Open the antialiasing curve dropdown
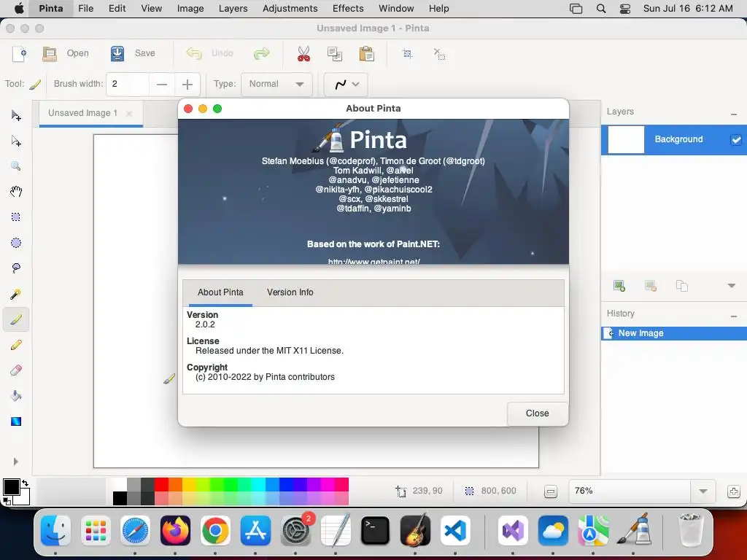747x560 pixels. pyautogui.click(x=346, y=85)
